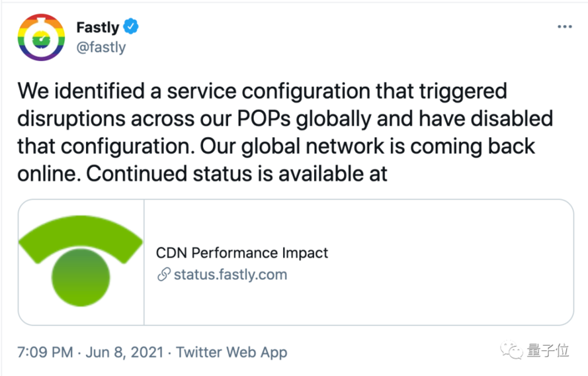Click the 量子位 watermark text
Screen dimensions: 588x376
point(548,351)
